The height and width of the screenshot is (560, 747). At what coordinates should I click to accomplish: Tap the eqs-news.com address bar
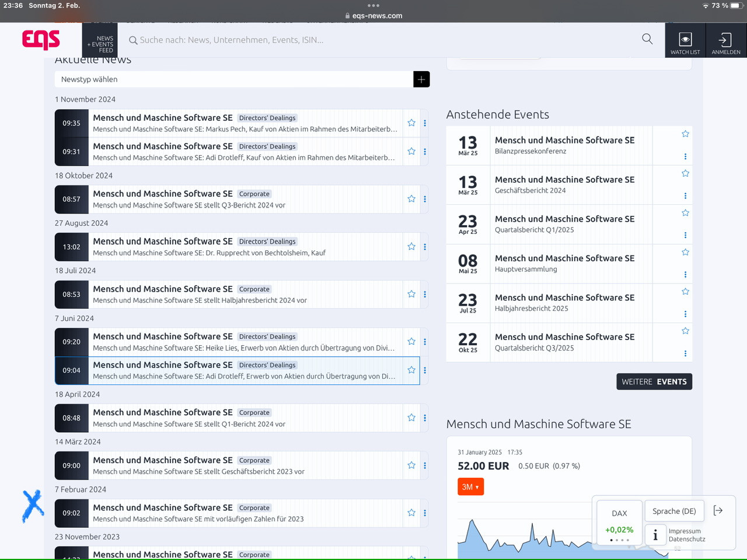coord(373,16)
